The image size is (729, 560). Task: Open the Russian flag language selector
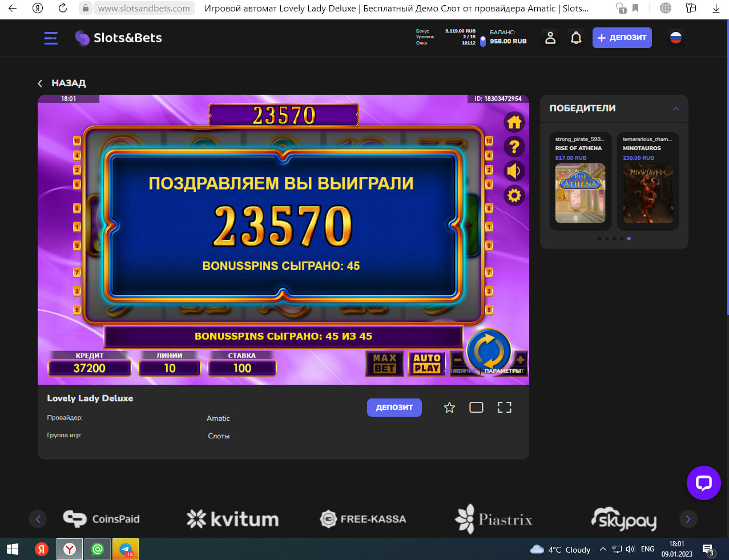676,38
